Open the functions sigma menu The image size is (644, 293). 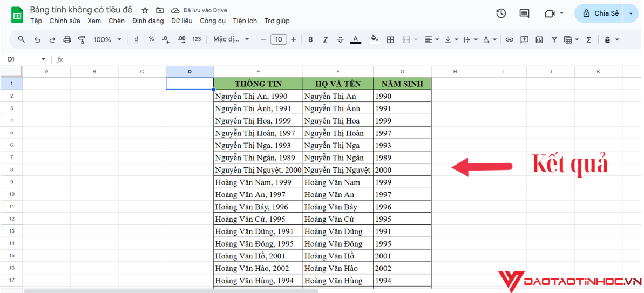pyautogui.click(x=588, y=39)
